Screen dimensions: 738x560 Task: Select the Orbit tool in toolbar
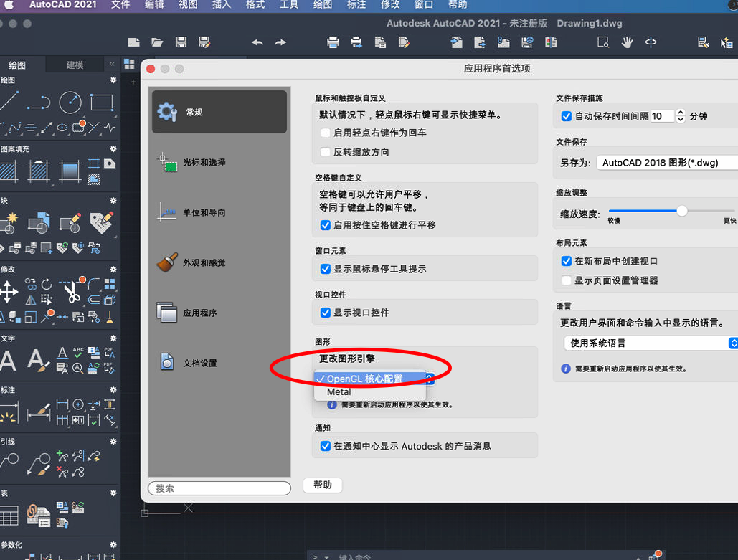[651, 42]
